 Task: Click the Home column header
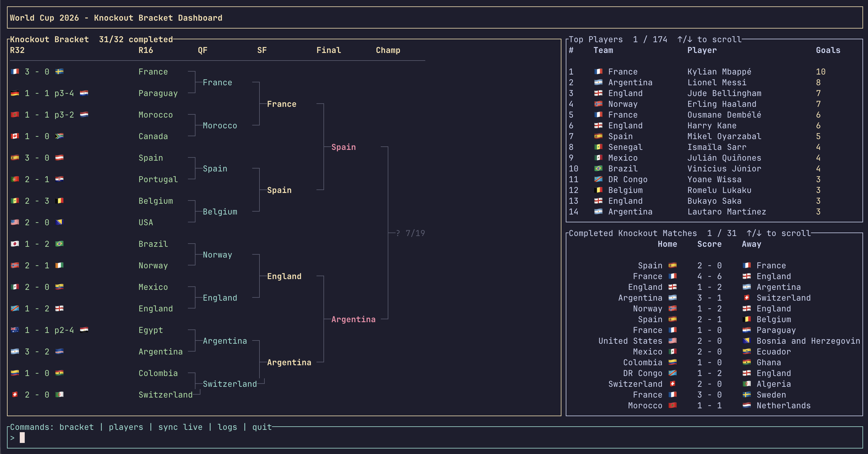(x=667, y=244)
